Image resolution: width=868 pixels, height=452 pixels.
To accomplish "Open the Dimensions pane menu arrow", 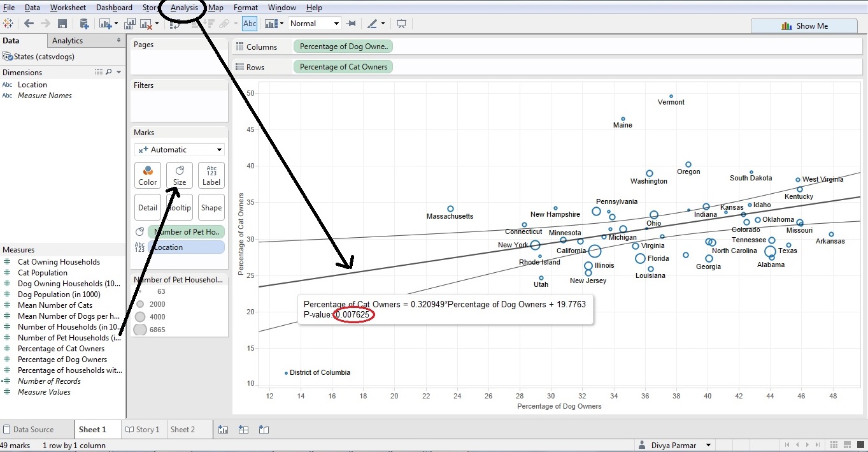I will 119,73.
